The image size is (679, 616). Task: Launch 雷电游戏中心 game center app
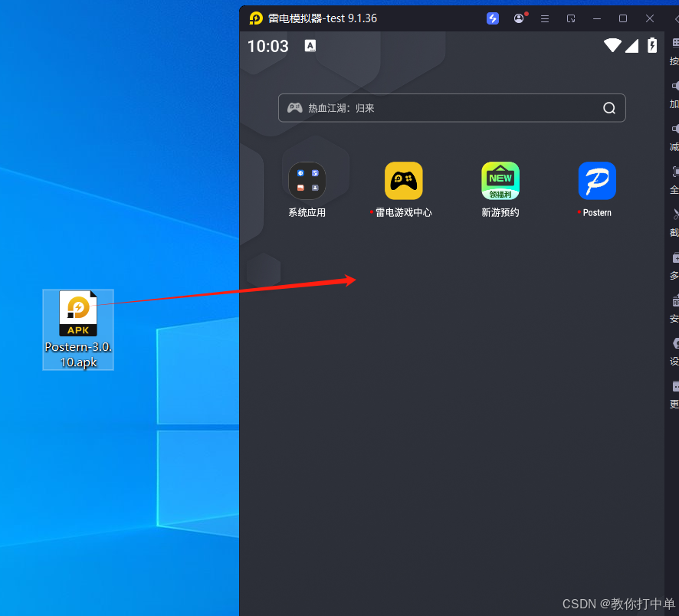404,181
